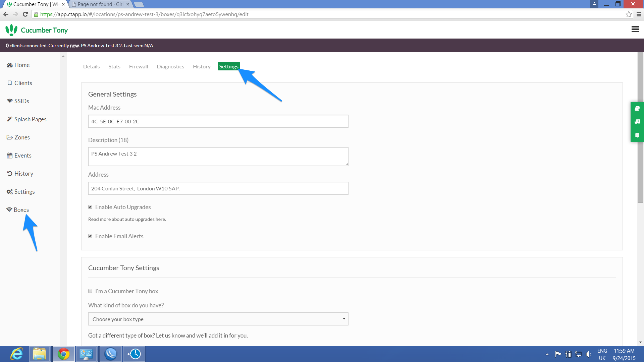Open the Choose your box type dropdown
Viewport: 644px width, 362px height.
(218, 319)
